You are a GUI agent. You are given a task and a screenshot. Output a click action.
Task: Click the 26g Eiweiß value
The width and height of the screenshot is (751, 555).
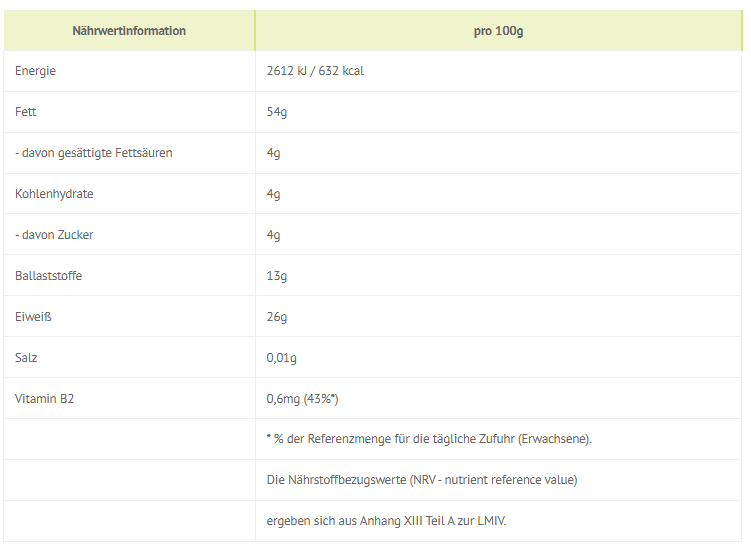[277, 317]
